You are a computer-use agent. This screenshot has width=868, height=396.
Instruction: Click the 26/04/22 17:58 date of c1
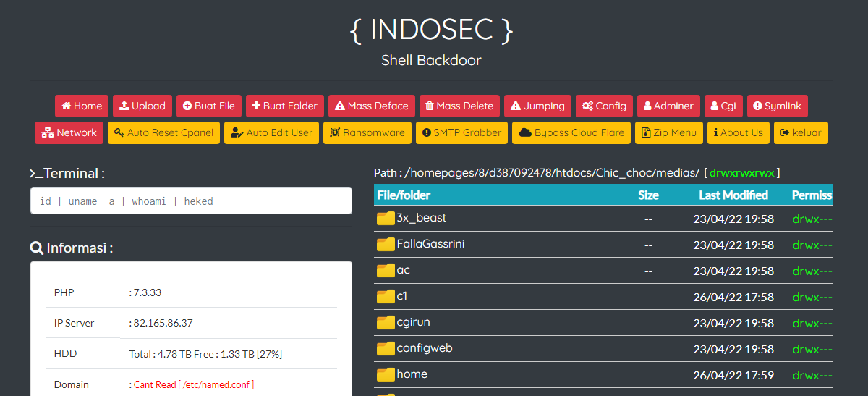click(x=733, y=297)
